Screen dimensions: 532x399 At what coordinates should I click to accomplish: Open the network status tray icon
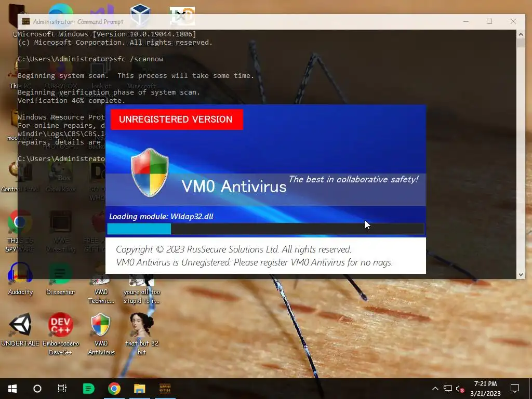[448, 389]
